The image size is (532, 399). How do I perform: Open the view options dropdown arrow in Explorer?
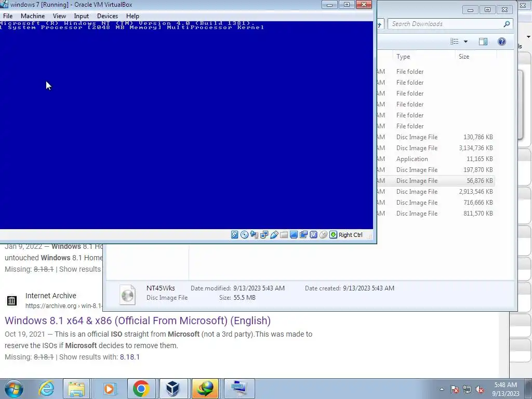[466, 42]
